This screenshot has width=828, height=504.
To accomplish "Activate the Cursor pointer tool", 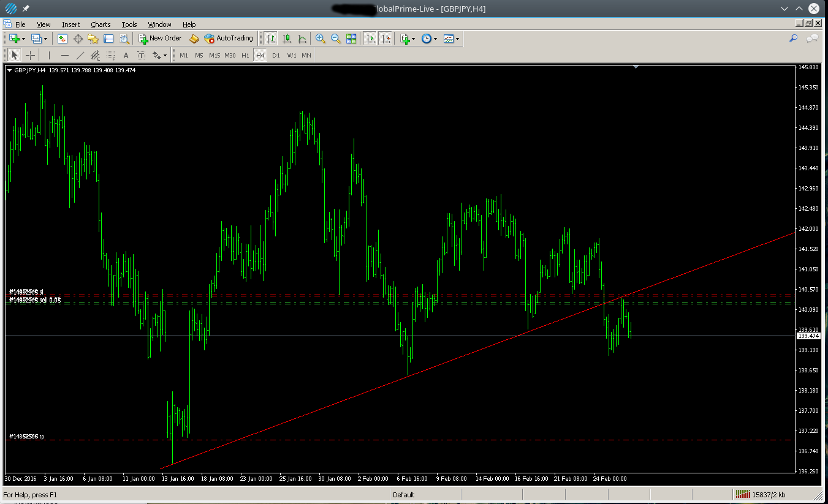I will [15, 55].
